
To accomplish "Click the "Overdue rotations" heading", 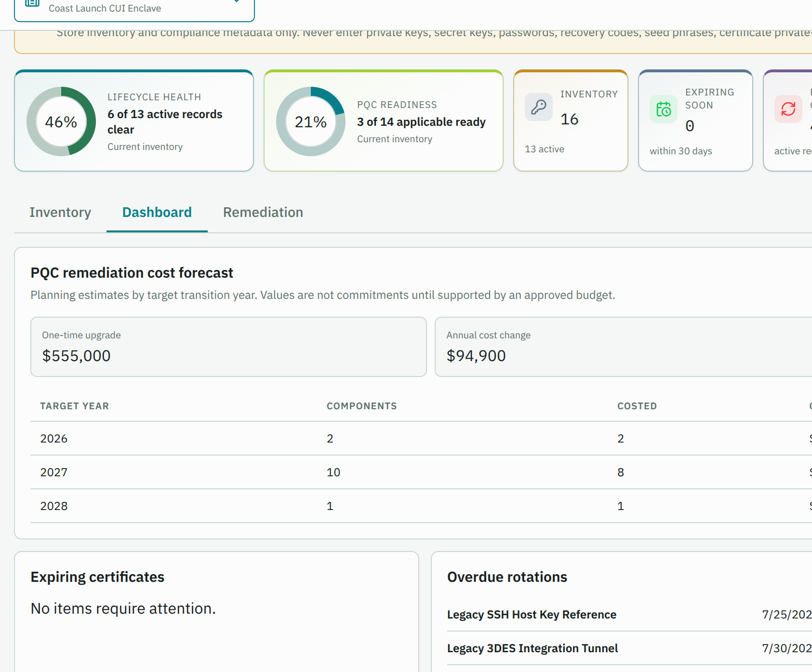I will (x=507, y=577).
